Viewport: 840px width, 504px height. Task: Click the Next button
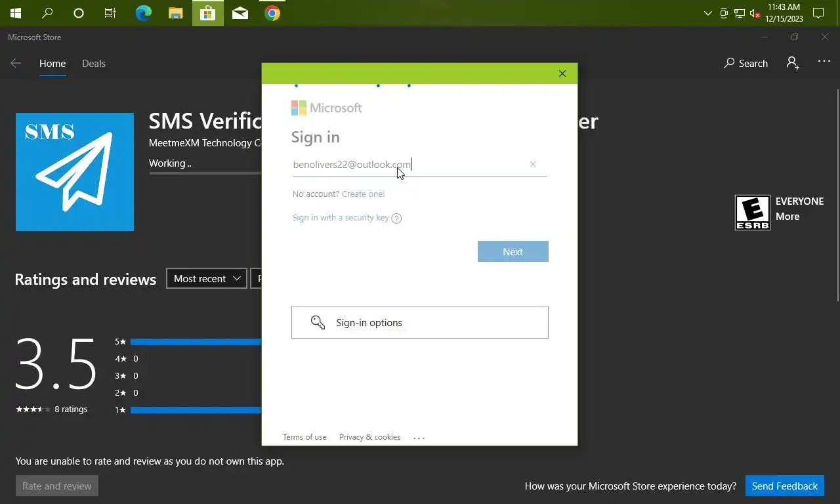(513, 251)
